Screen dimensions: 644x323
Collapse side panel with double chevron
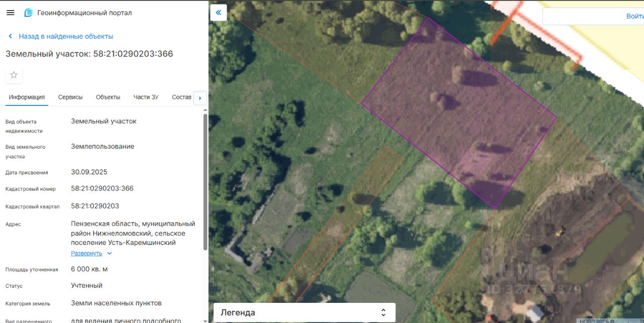pos(218,13)
